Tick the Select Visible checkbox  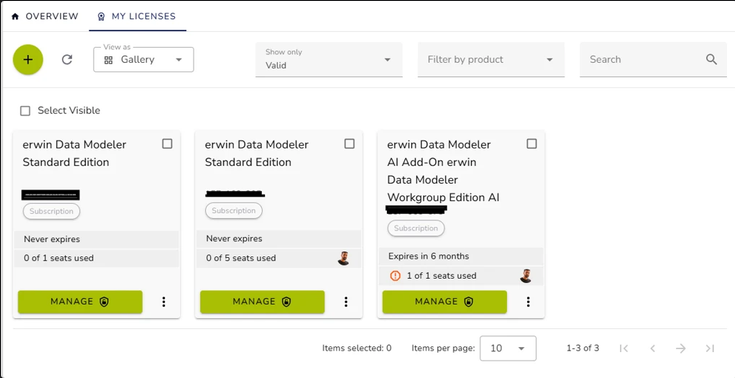click(x=25, y=111)
